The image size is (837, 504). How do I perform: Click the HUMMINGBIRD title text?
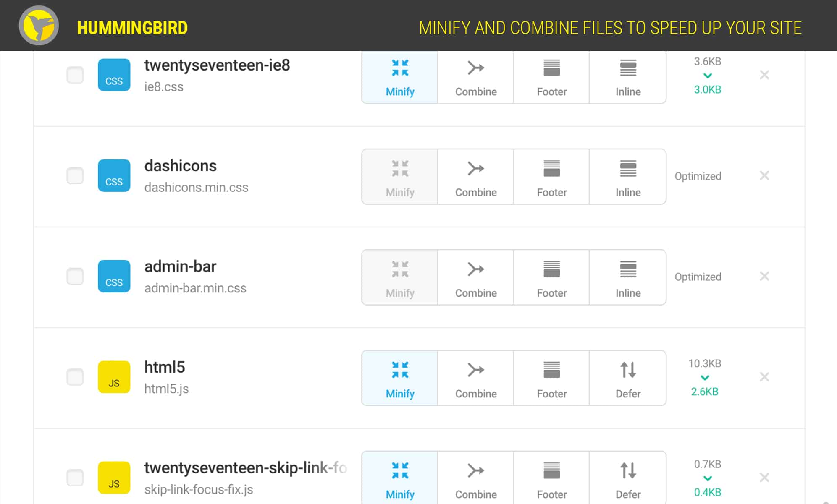click(x=132, y=27)
